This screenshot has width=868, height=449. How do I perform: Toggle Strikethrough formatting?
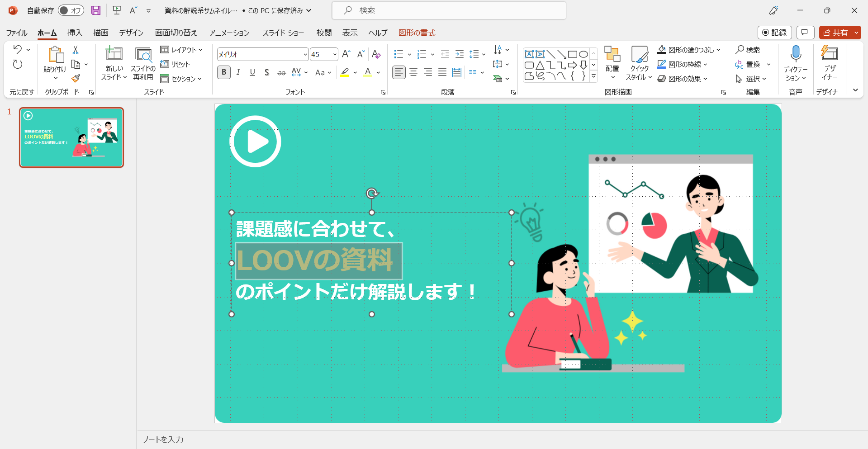pos(281,72)
